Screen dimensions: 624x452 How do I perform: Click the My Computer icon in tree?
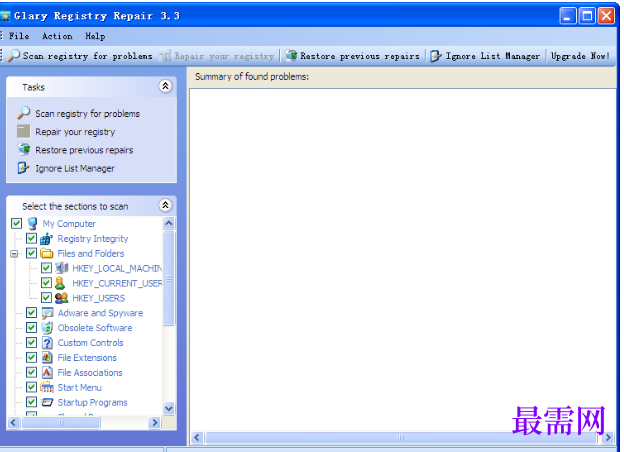[x=32, y=224]
